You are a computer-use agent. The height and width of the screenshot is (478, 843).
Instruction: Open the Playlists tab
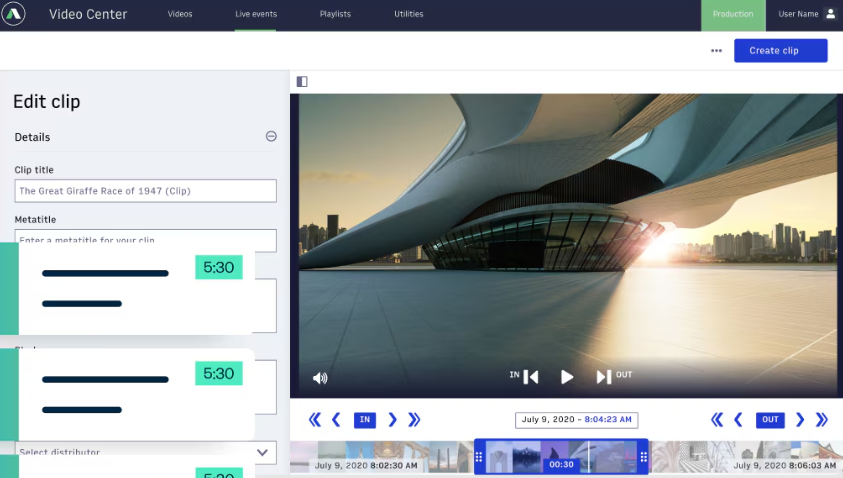(x=335, y=14)
